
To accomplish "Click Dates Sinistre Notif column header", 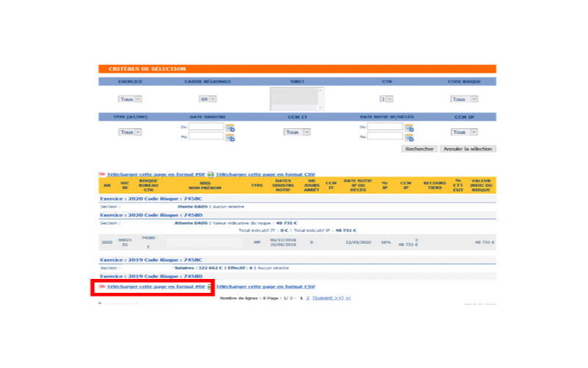I will 283,185.
